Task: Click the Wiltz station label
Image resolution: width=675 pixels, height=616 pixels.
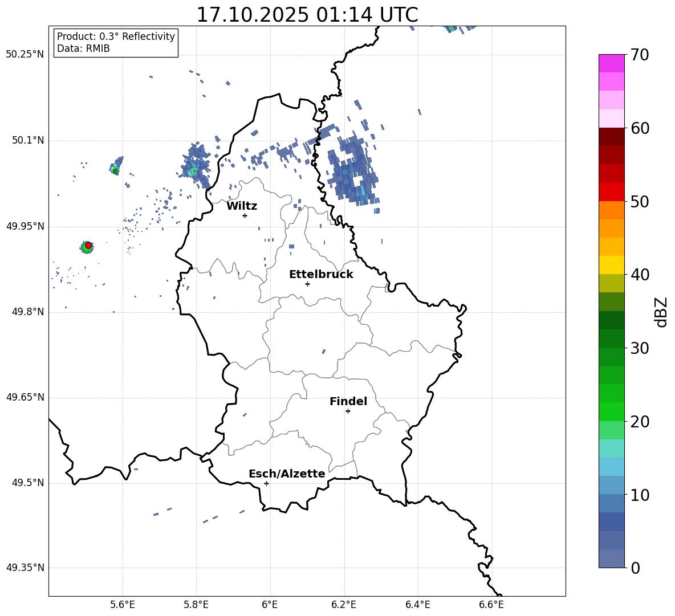Action: 242,206
